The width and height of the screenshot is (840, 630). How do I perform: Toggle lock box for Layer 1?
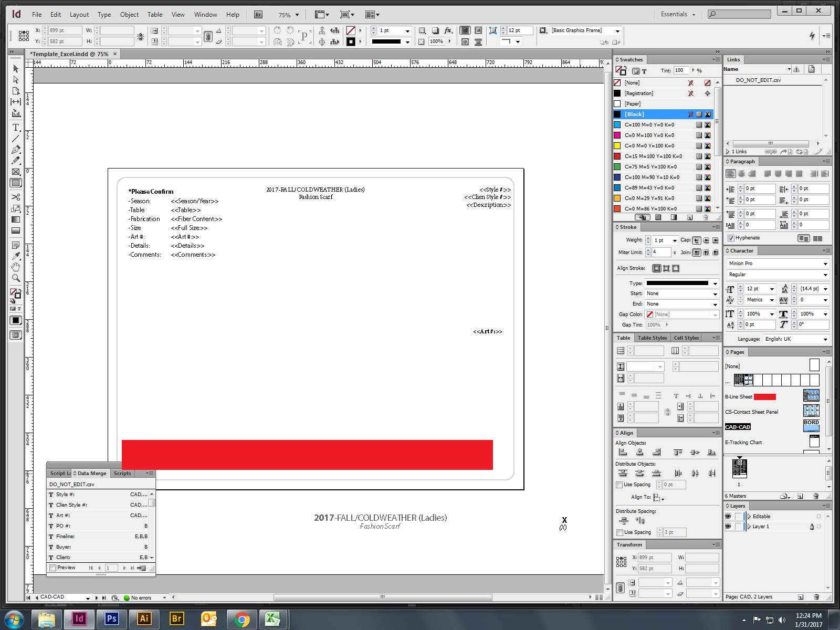click(738, 527)
